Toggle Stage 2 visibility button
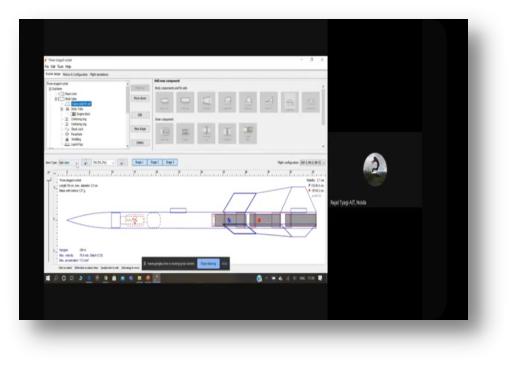 (154, 162)
